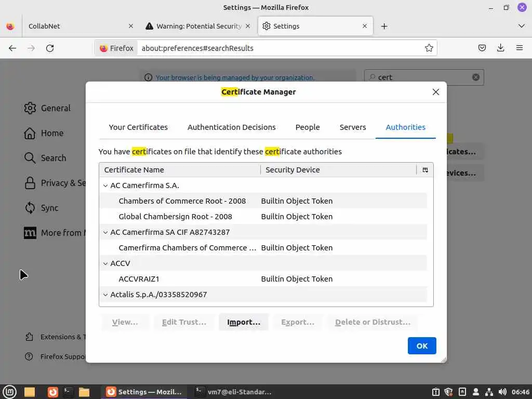Image resolution: width=532 pixels, height=399 pixels.
Task: Open Home settings category
Action: pos(44,133)
